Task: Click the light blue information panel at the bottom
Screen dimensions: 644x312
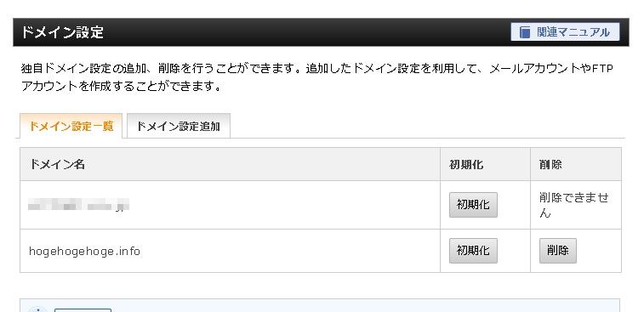Action: tap(320, 305)
